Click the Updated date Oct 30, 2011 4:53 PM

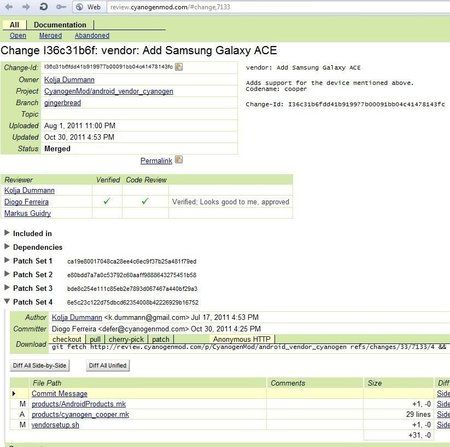pos(79,137)
